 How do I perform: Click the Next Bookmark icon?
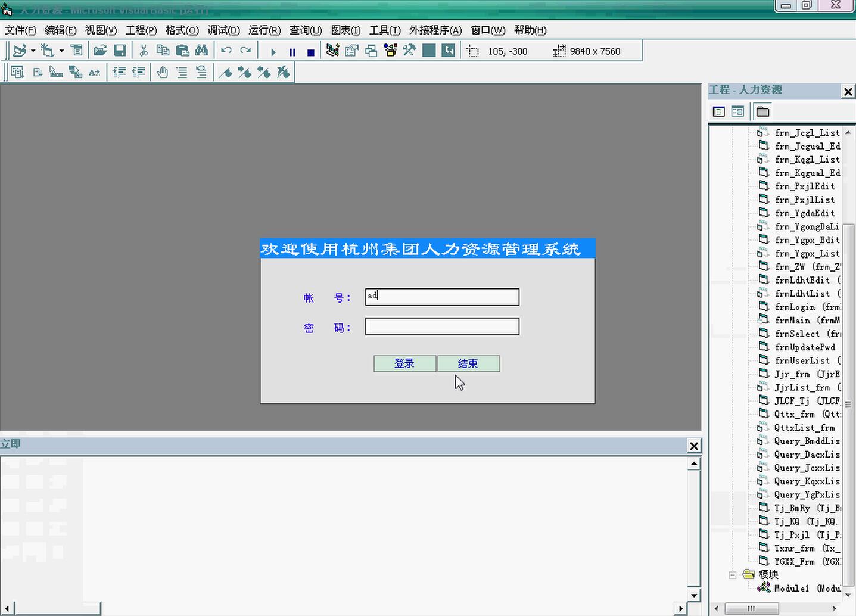pos(244,72)
